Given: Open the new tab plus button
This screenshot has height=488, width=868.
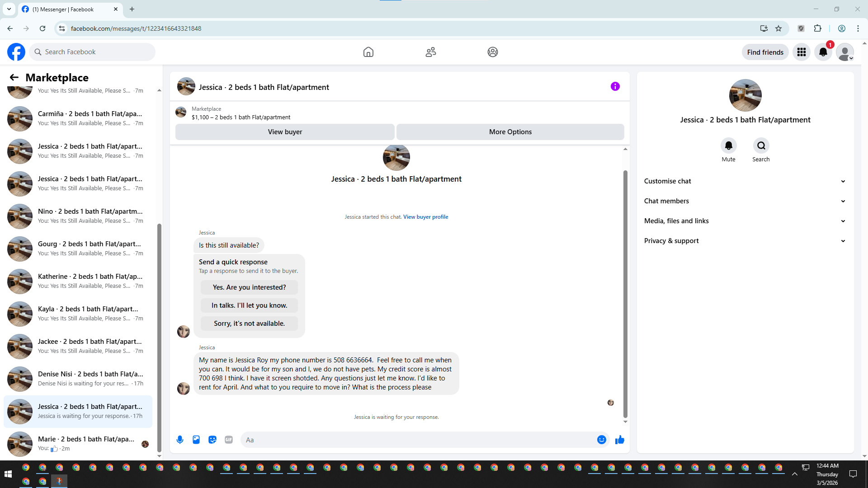Looking at the screenshot, I should click(x=132, y=9).
